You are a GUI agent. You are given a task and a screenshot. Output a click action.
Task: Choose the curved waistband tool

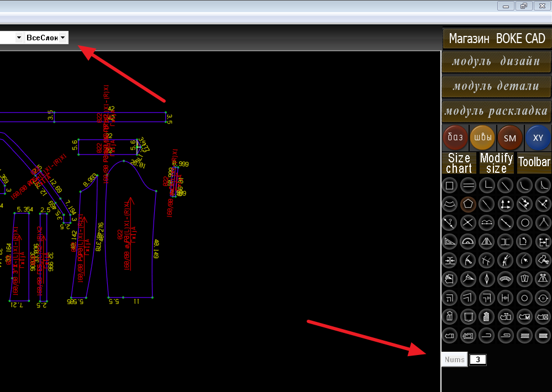[506, 279]
